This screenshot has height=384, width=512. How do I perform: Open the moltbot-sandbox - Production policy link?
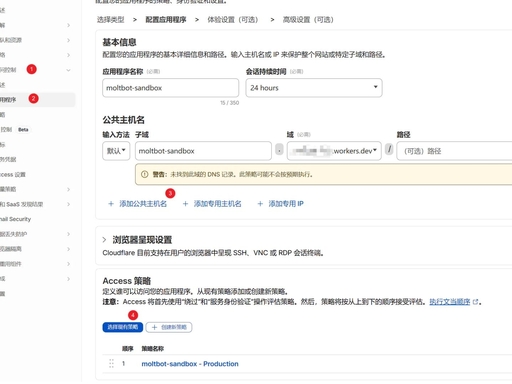(190, 364)
